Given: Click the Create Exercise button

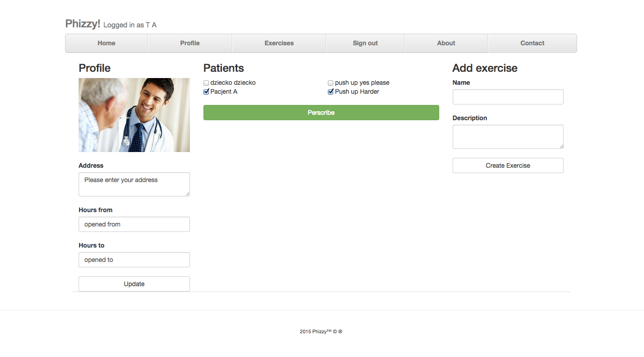Looking at the screenshot, I should coord(507,165).
